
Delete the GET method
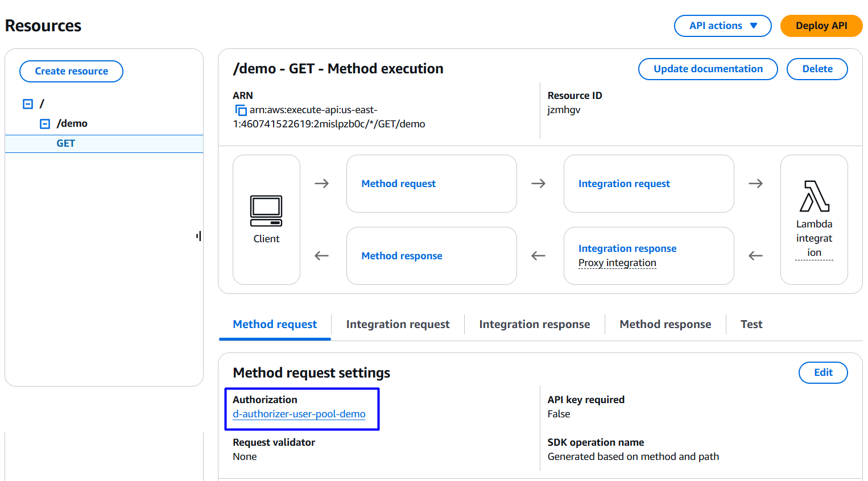coord(817,69)
